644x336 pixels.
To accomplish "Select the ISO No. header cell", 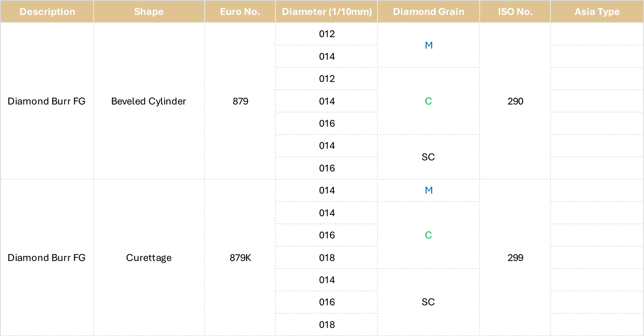I will 515,12.
